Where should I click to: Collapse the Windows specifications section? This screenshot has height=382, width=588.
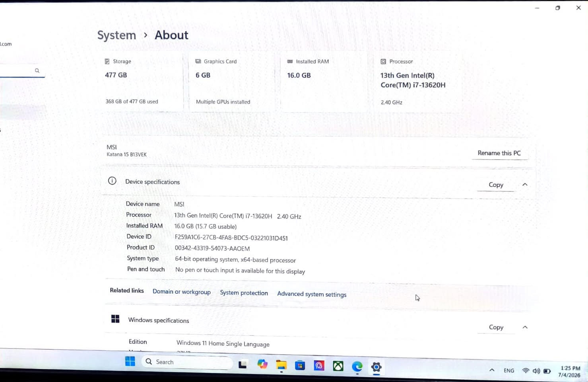pos(525,327)
